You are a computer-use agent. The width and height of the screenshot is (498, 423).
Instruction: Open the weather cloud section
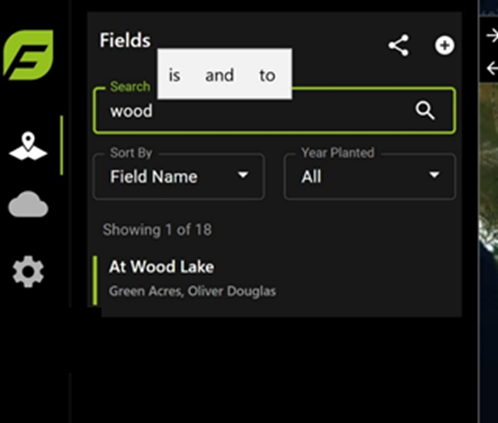28,204
